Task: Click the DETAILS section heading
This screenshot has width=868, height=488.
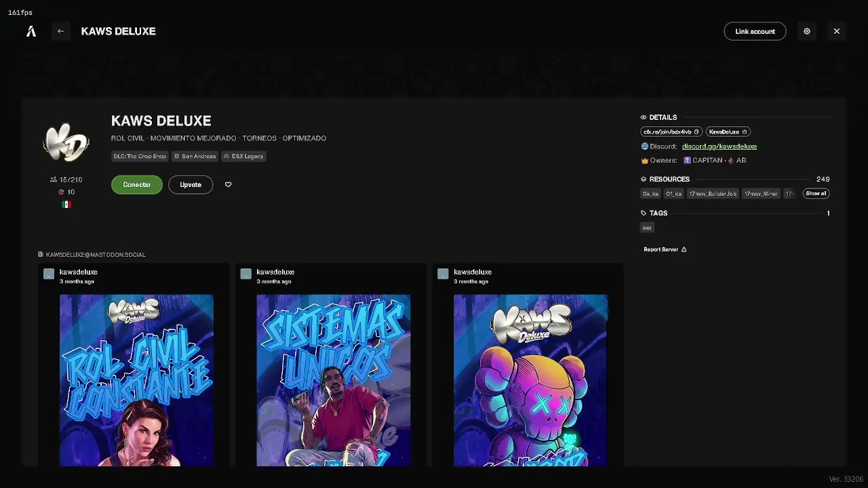Action: tap(663, 117)
